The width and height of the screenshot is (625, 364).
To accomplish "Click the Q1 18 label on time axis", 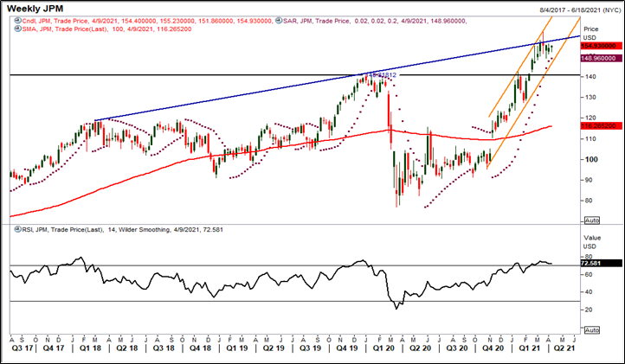I will pyautogui.click(x=91, y=348).
